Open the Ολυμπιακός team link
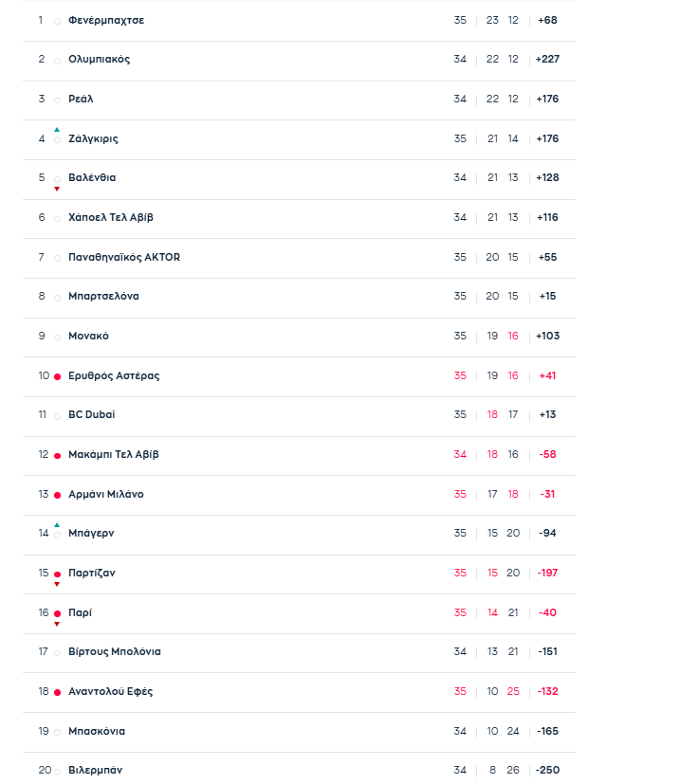The image size is (680, 784). (99, 59)
